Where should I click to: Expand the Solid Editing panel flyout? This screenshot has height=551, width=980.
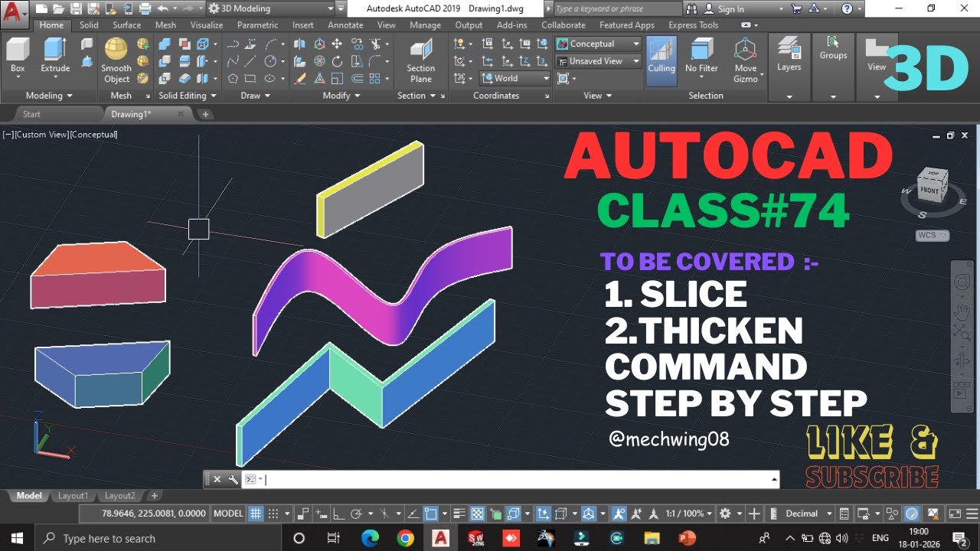(x=188, y=96)
